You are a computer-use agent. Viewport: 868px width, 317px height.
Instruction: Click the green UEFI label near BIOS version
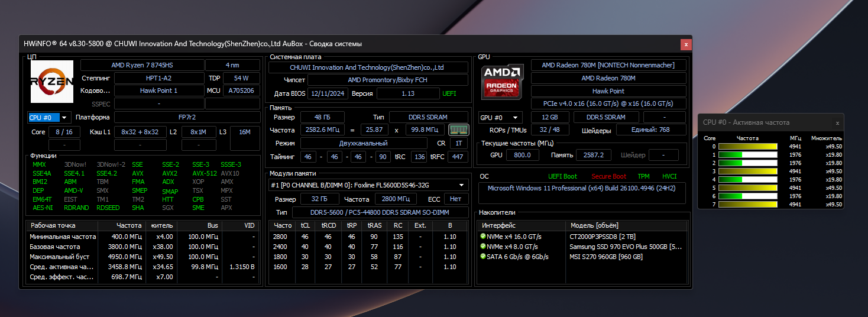tap(449, 93)
